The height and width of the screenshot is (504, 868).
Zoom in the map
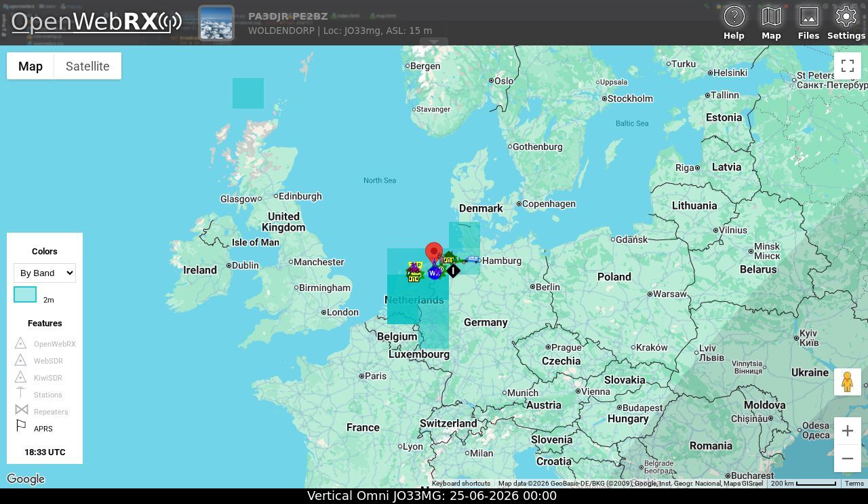click(x=847, y=431)
